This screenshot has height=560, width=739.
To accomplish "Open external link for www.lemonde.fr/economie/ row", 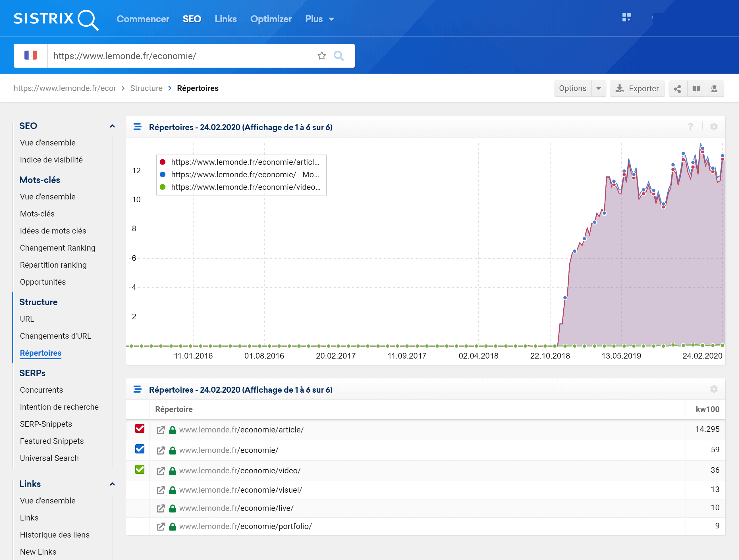I will point(161,450).
